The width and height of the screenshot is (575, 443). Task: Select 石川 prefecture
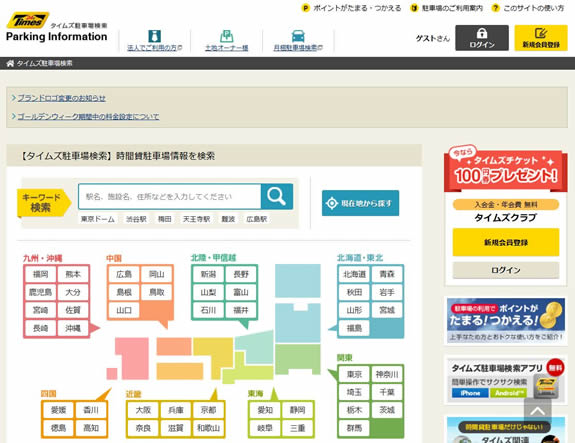pyautogui.click(x=208, y=310)
